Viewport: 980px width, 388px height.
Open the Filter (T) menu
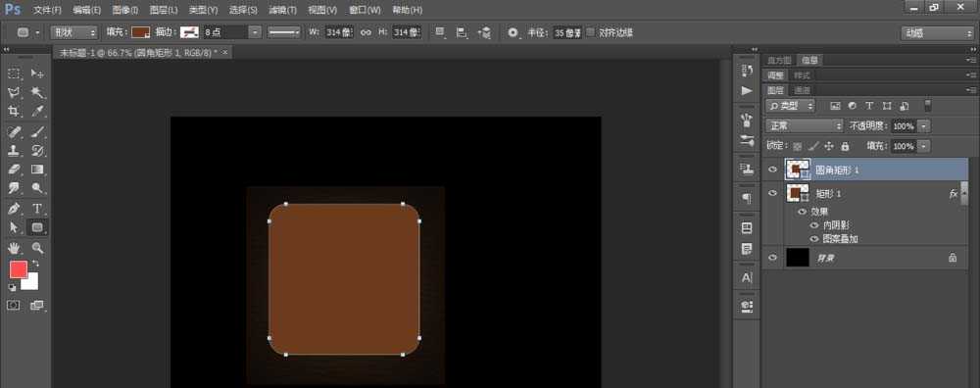tap(282, 10)
